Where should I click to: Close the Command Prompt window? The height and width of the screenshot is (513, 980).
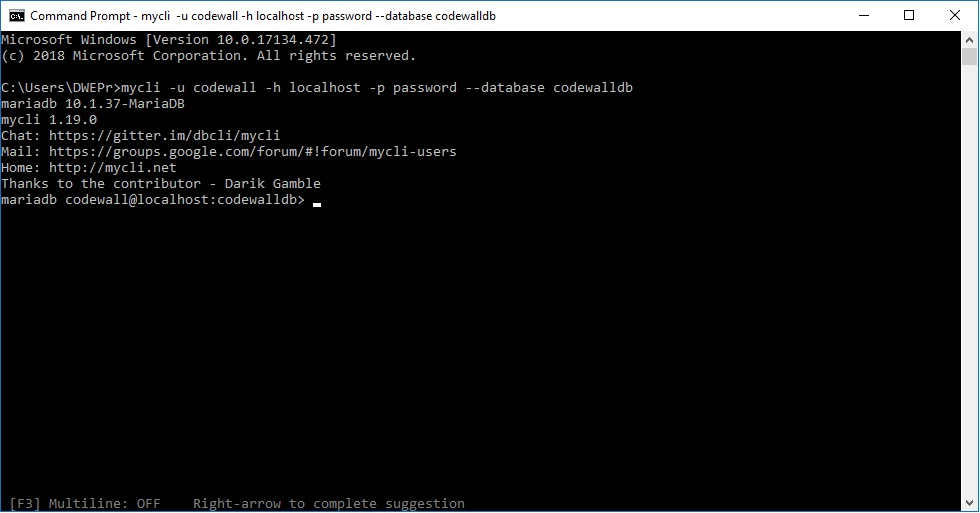click(x=954, y=16)
